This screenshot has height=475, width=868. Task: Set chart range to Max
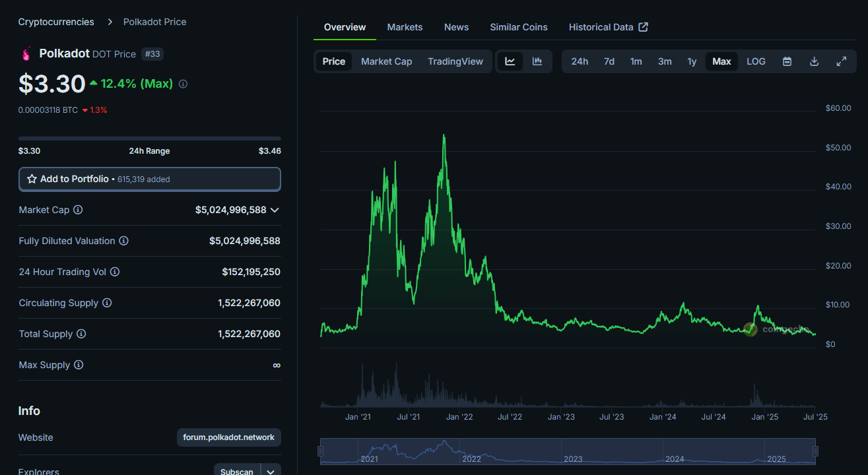(x=721, y=61)
